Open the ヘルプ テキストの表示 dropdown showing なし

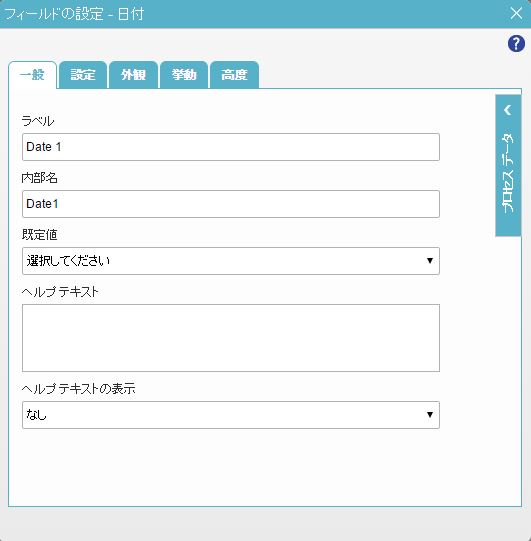231,415
